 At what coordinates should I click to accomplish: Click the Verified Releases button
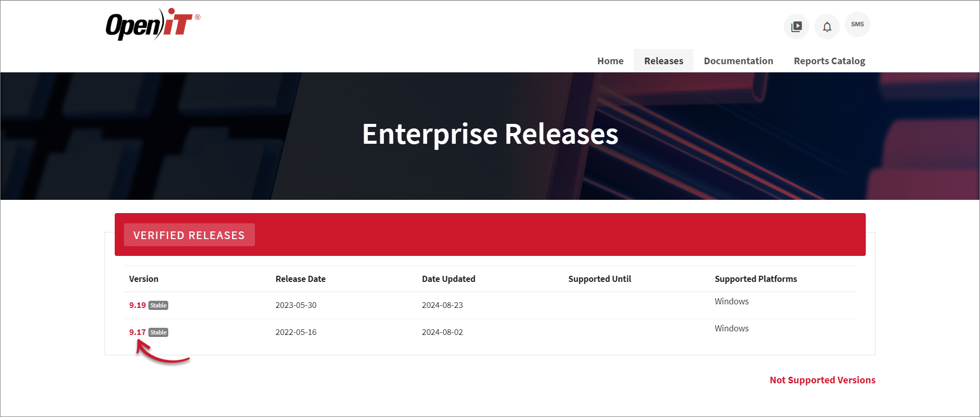tap(189, 235)
